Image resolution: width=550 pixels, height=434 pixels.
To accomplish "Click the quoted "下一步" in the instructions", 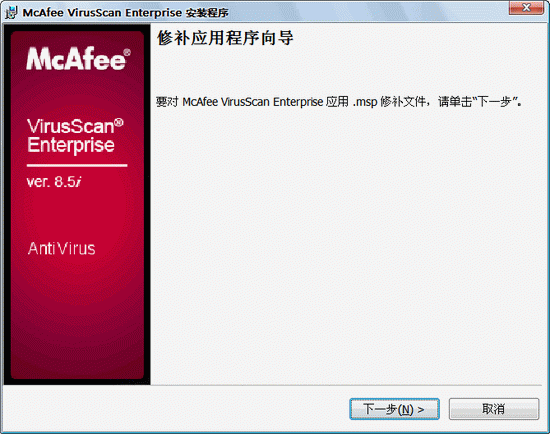I will point(496,102).
